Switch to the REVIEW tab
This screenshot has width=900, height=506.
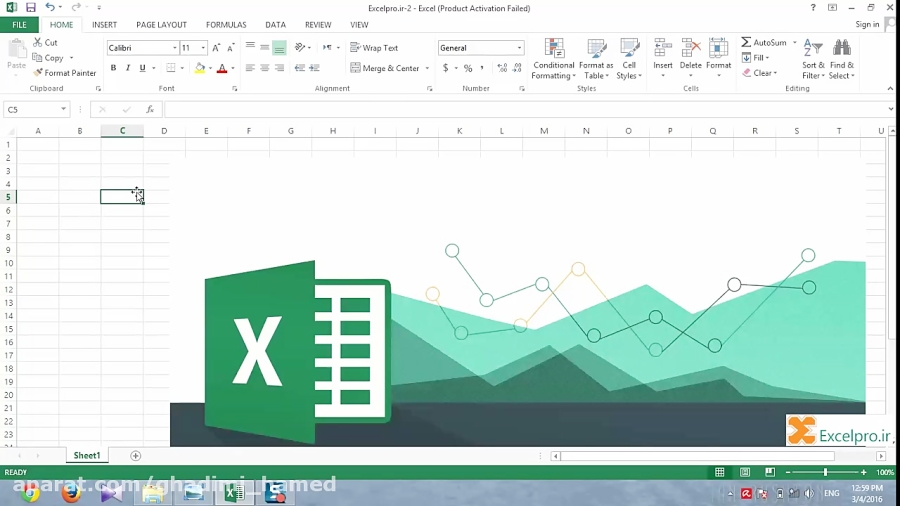click(x=318, y=25)
